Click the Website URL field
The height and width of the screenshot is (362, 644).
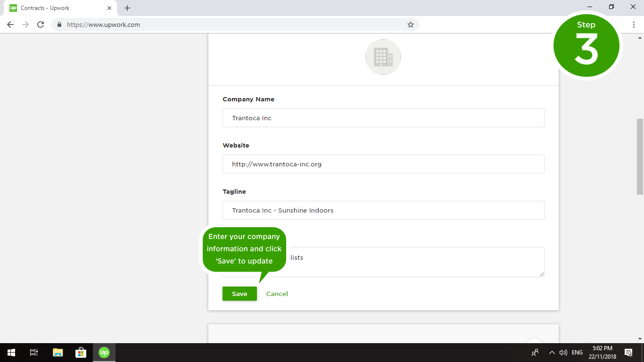383,164
